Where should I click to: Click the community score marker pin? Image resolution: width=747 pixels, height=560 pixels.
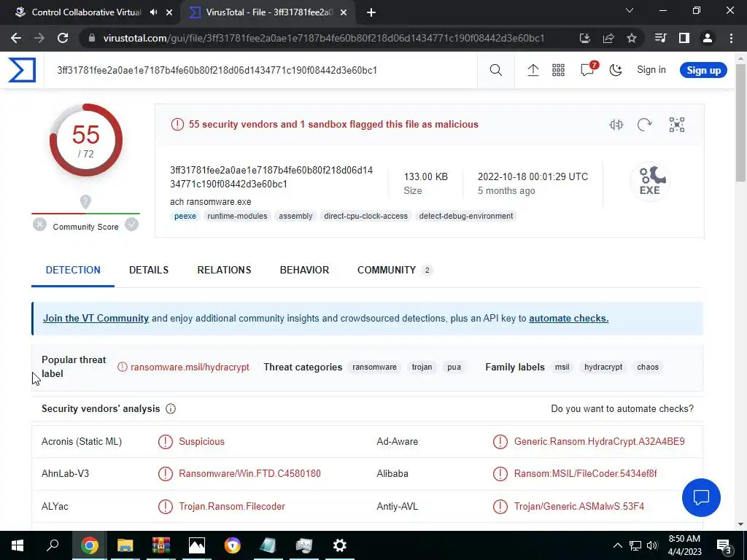(85, 202)
